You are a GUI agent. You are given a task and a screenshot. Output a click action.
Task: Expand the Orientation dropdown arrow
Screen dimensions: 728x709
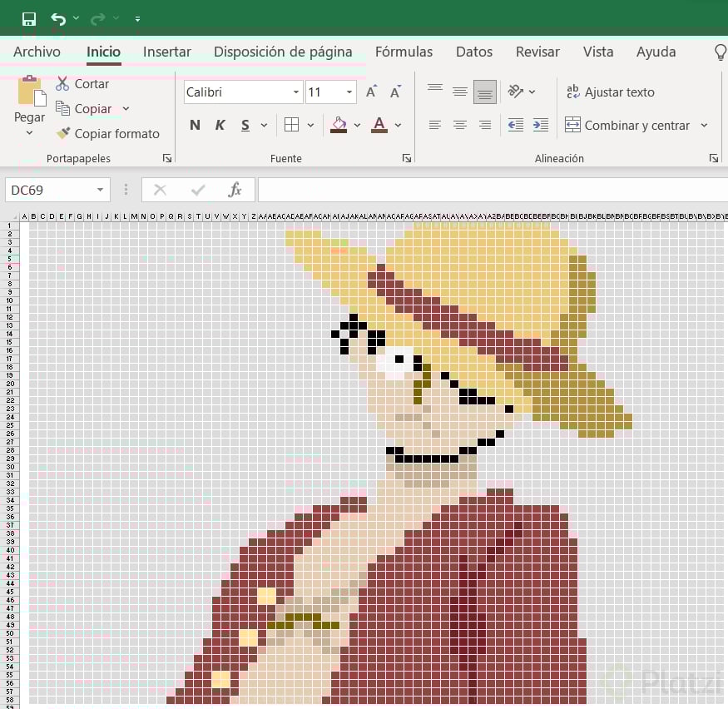[x=532, y=92]
